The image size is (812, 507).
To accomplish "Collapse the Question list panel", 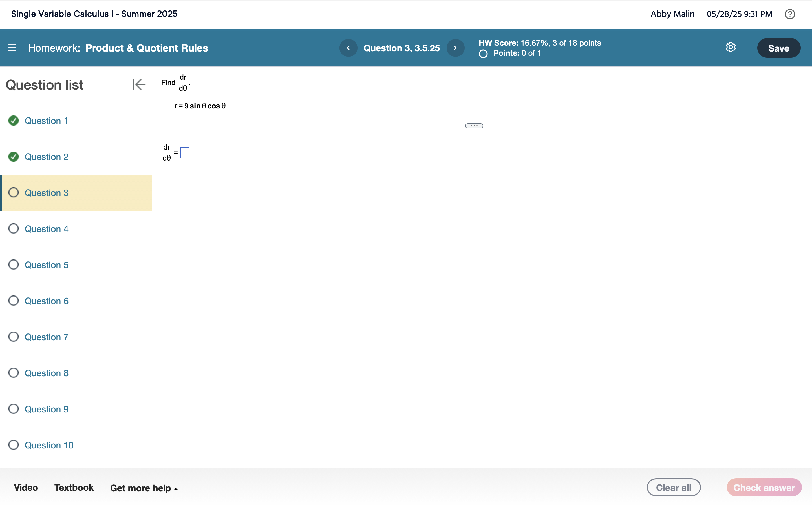I will tap(139, 84).
